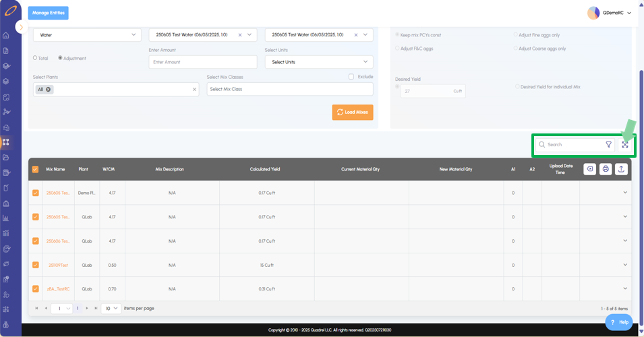Open the QDemoRC account menu
The height and width of the screenshot is (337, 644).
pos(628,13)
